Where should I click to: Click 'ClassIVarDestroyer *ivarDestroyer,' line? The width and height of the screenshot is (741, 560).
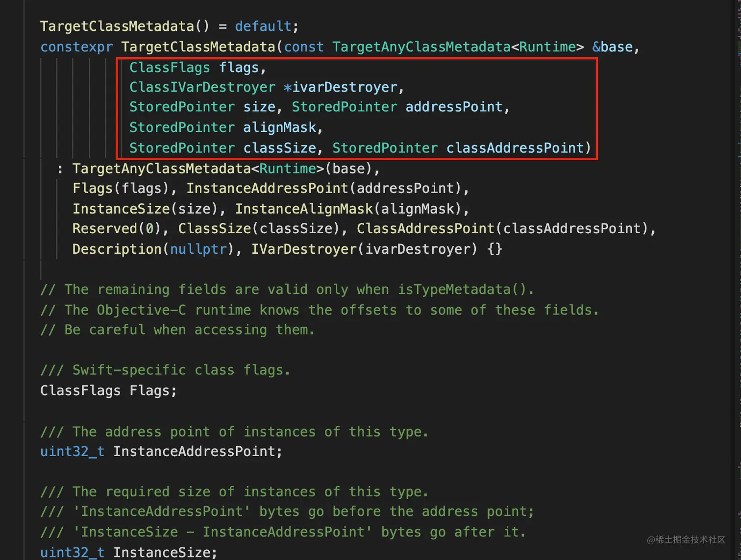[267, 87]
